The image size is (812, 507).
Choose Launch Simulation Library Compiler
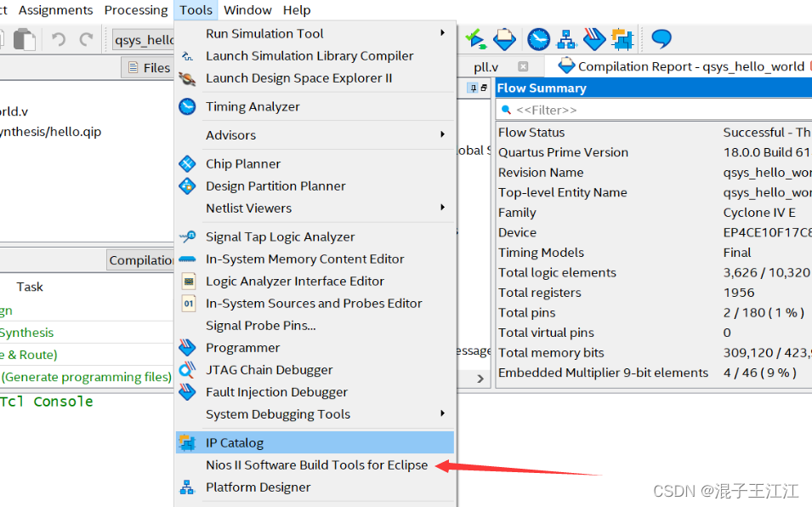(x=309, y=56)
